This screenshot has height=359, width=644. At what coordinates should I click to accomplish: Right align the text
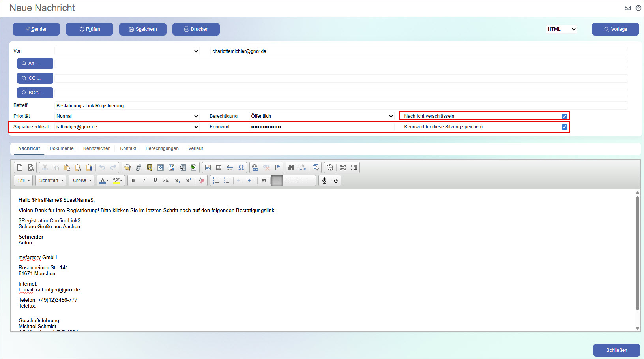click(299, 180)
